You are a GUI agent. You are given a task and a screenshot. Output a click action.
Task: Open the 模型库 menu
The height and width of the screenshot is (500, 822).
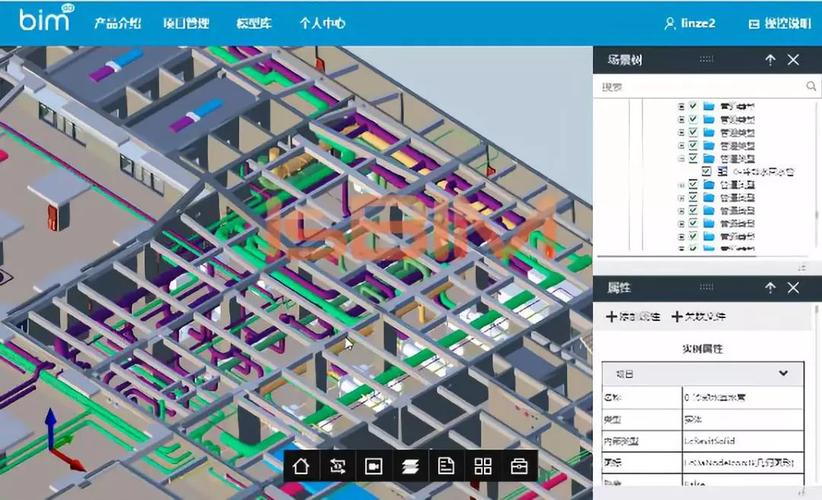click(x=254, y=24)
